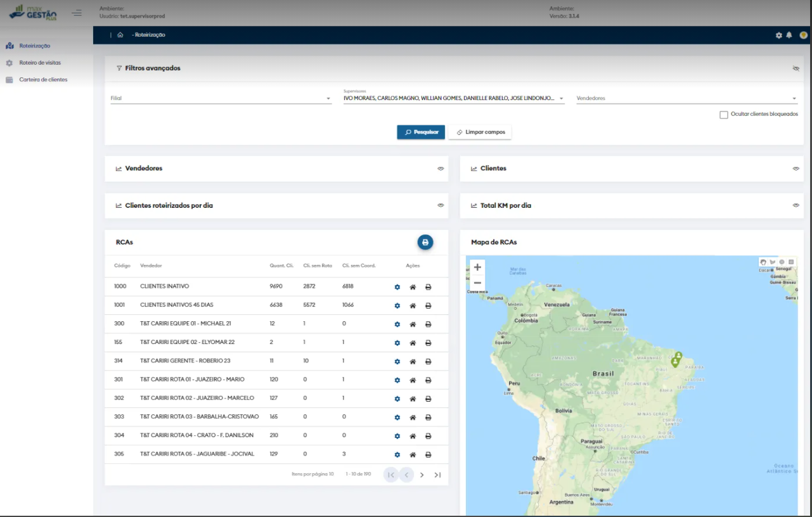Click the gear icon for CLIENTES INATIVO row
Screen dimensions: 812x517
pos(397,287)
